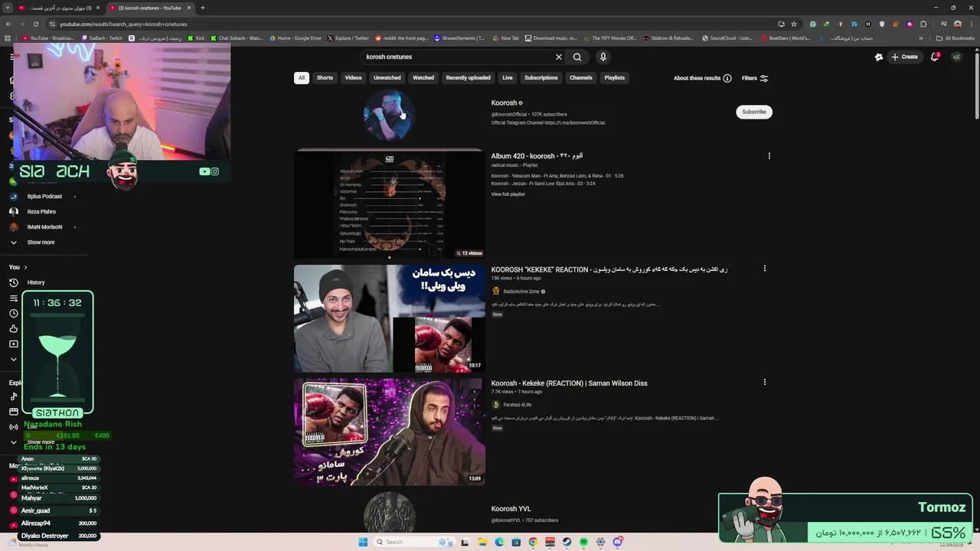980x551 pixels.
Task: Open the Kick bookmark
Action: (196, 38)
